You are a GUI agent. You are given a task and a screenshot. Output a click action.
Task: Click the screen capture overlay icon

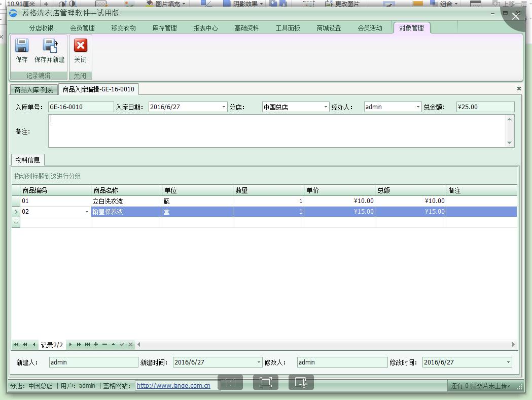click(x=301, y=383)
